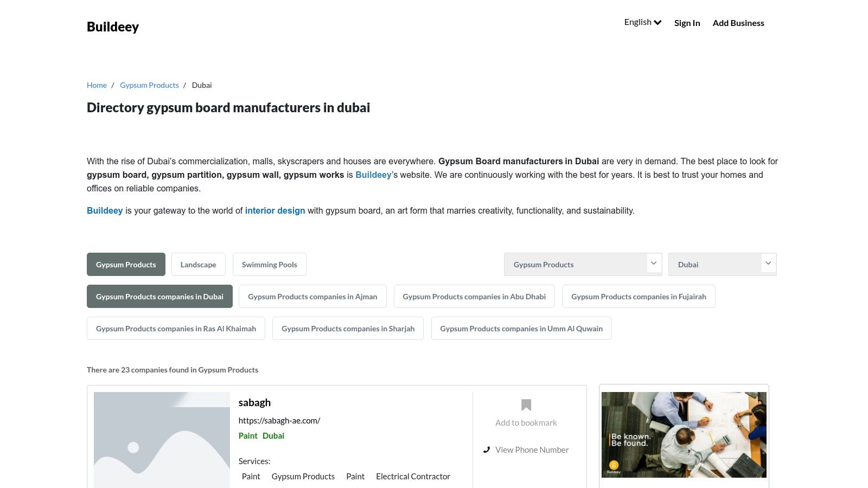Click the Paint tag under sabagh

[x=248, y=435]
